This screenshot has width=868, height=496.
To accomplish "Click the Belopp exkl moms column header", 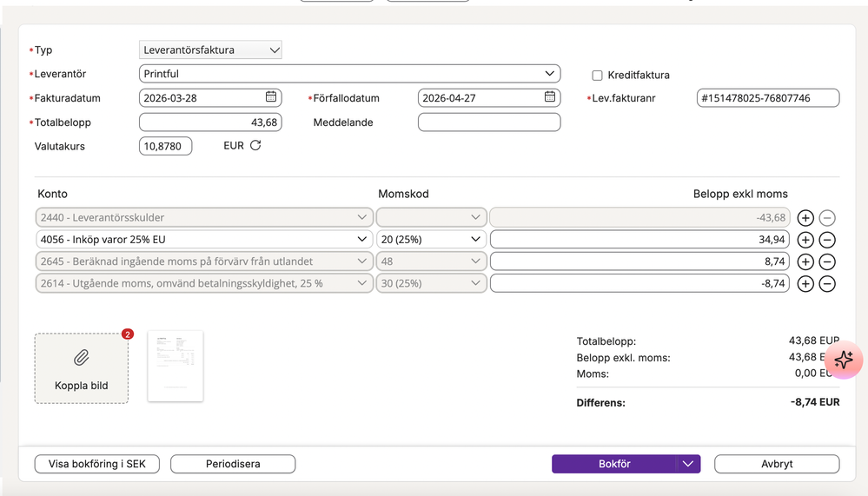I will (740, 194).
